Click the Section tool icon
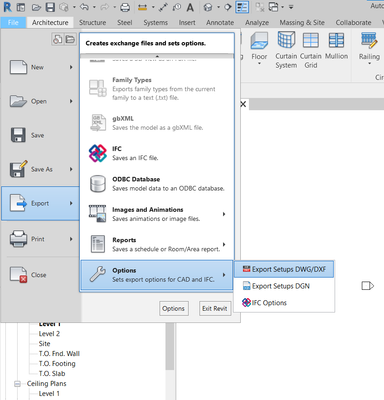Image resolution: width=384 pixels, height=400 pixels. pos(228,7)
